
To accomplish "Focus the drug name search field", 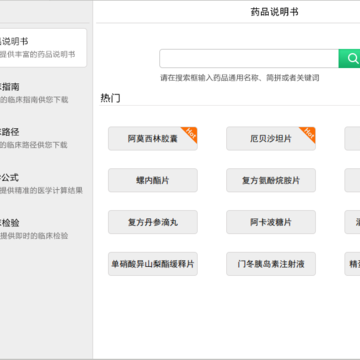I will [249, 59].
